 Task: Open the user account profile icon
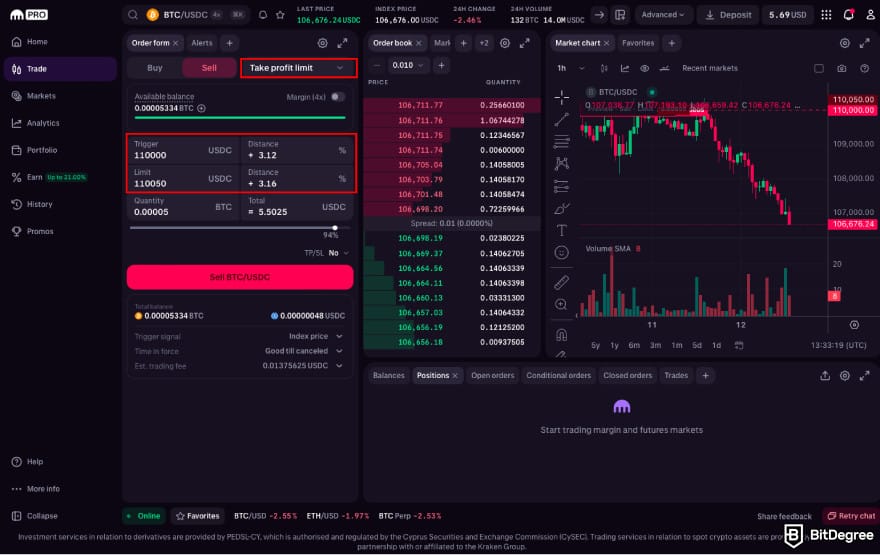pyautogui.click(x=870, y=15)
